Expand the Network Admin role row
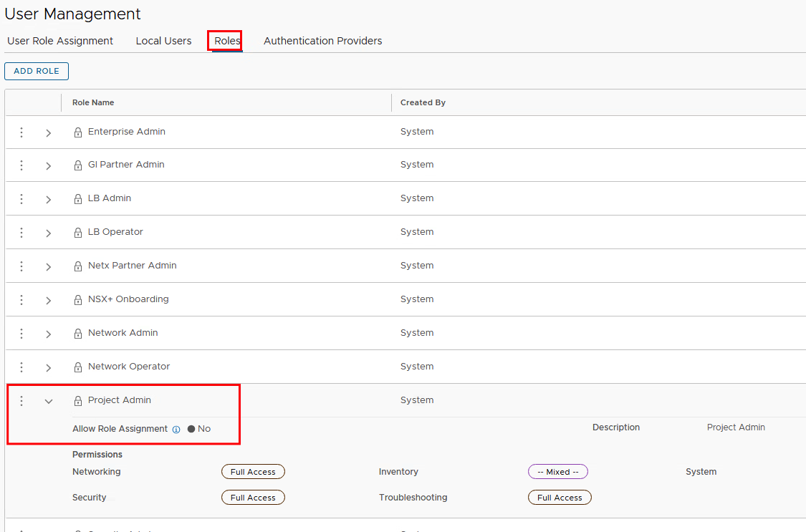 (x=49, y=334)
